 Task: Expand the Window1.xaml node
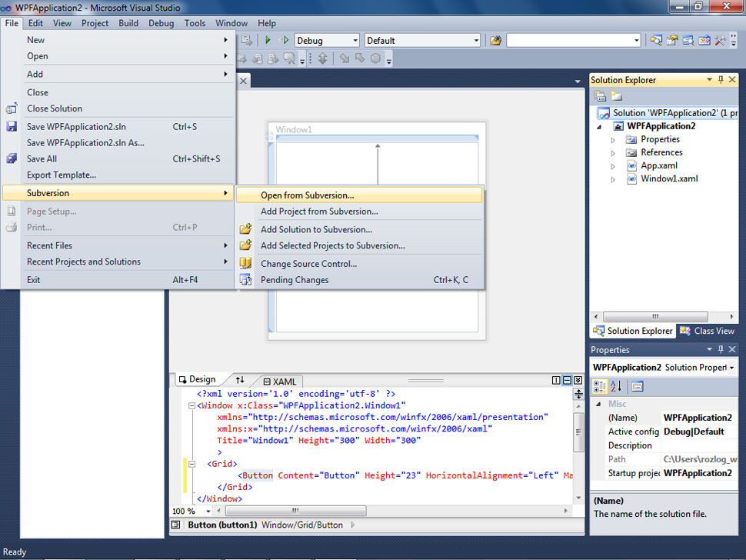[613, 179]
